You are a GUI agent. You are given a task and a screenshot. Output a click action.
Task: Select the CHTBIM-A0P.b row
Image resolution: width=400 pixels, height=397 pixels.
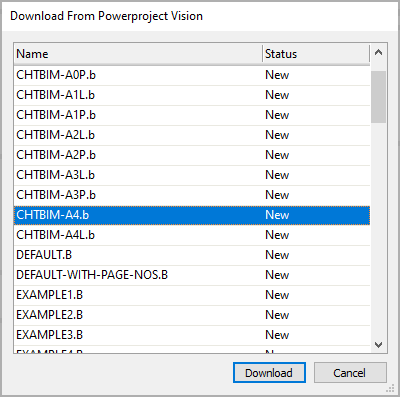coord(192,75)
